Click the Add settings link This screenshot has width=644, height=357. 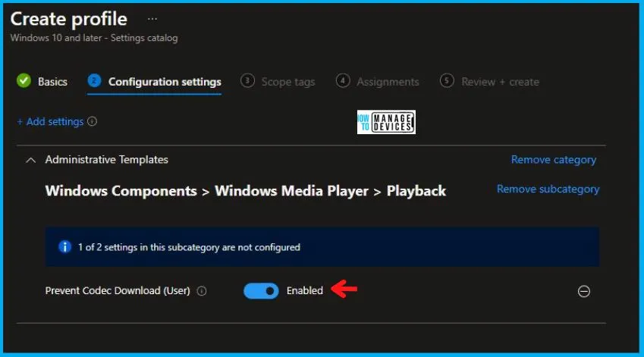(50, 121)
